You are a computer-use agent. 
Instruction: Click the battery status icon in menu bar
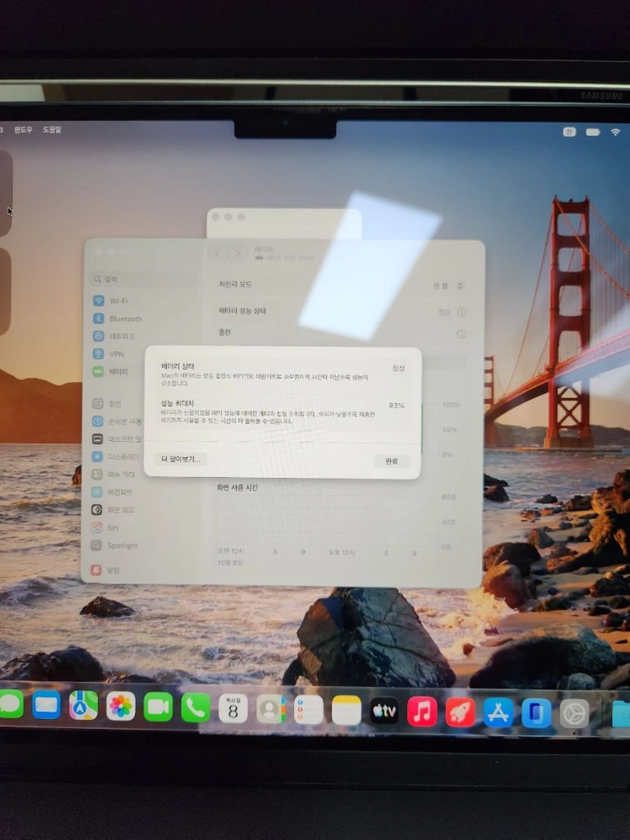click(x=593, y=132)
